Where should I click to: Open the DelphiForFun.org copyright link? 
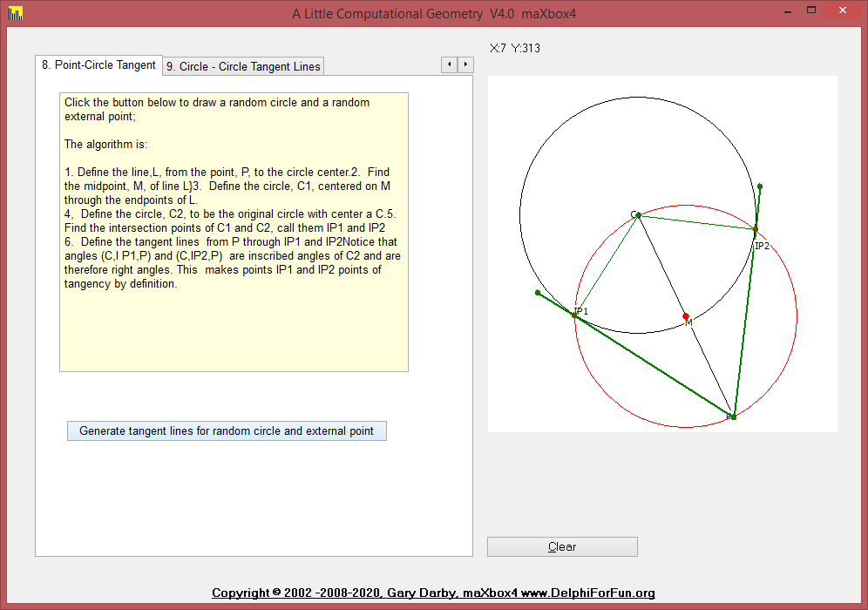[433, 593]
